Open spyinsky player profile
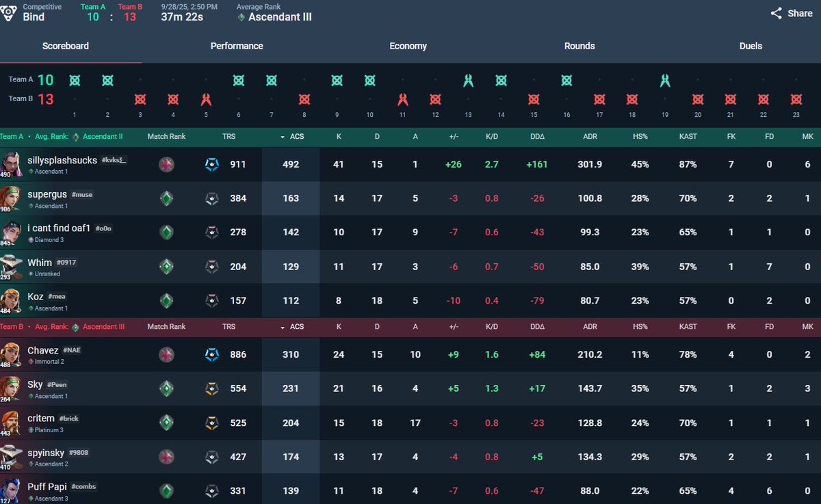The image size is (821, 504). point(46,453)
